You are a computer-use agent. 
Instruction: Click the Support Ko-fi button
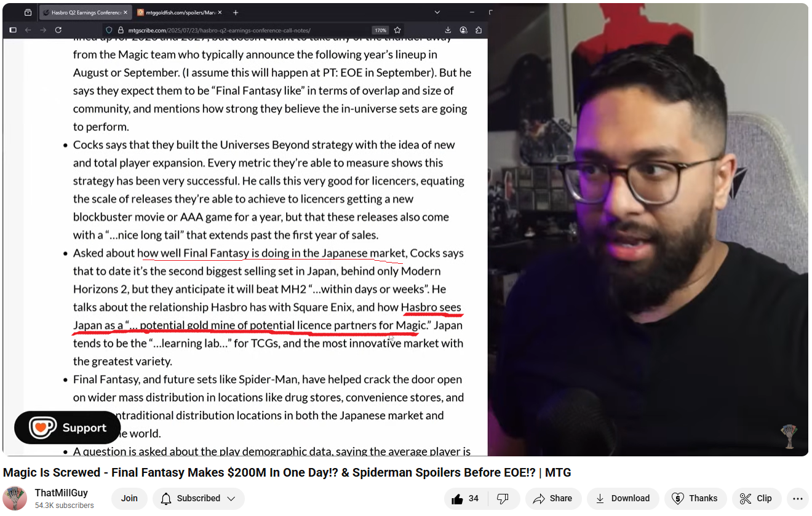[68, 427]
